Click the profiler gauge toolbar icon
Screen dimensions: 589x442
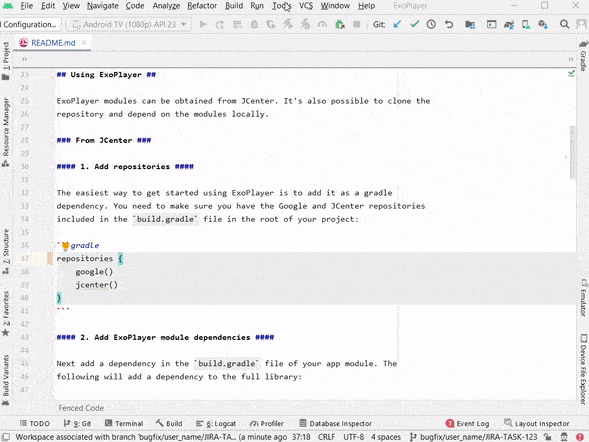pyautogui.click(x=322, y=24)
